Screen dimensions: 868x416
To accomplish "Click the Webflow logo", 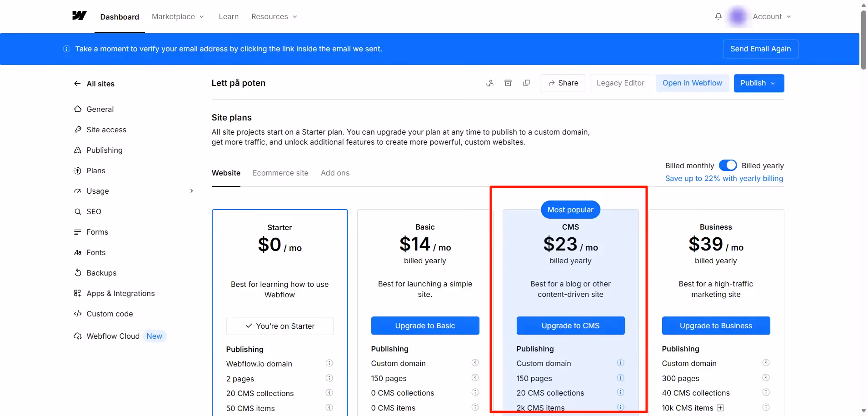I will tap(80, 16).
